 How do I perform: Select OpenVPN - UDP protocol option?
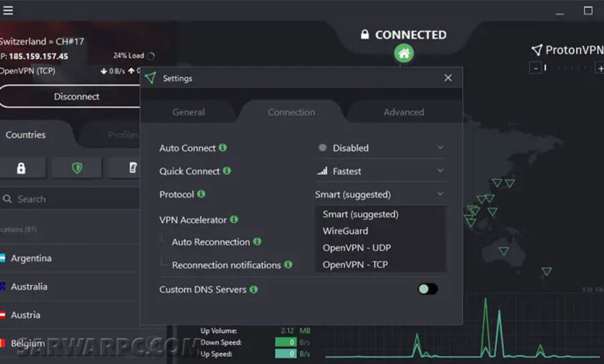coord(380,248)
